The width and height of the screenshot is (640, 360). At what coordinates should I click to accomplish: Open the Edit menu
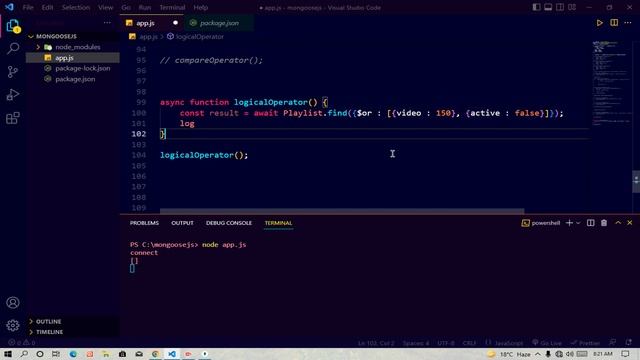pyautogui.click(x=47, y=7)
